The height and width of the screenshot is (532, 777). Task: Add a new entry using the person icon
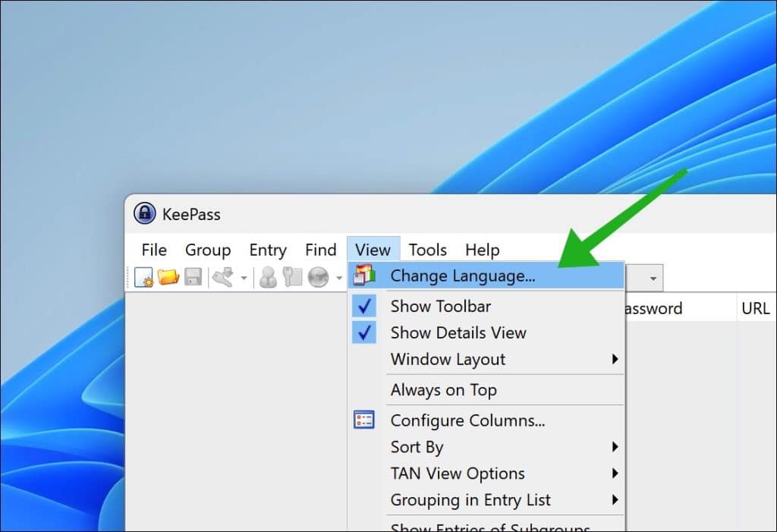coord(268,277)
